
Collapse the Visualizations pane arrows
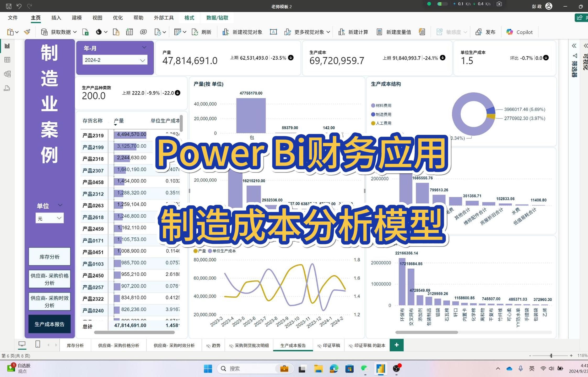(586, 46)
